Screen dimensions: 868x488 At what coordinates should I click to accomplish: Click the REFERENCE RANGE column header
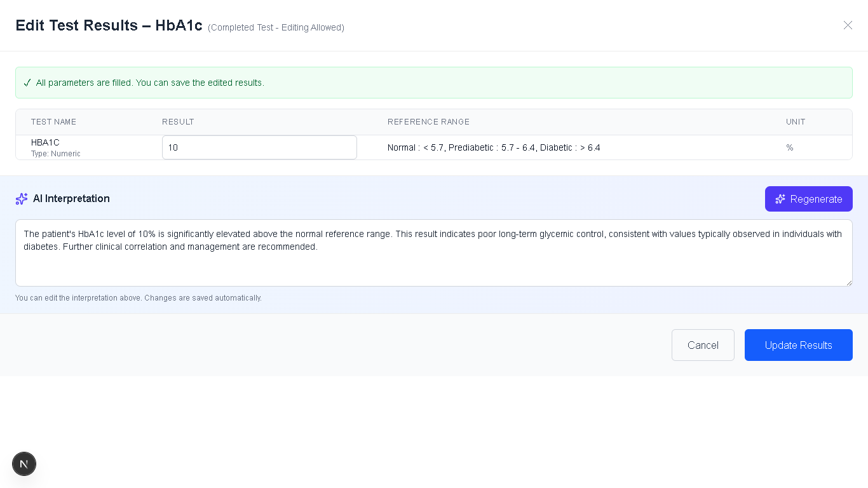coord(428,122)
